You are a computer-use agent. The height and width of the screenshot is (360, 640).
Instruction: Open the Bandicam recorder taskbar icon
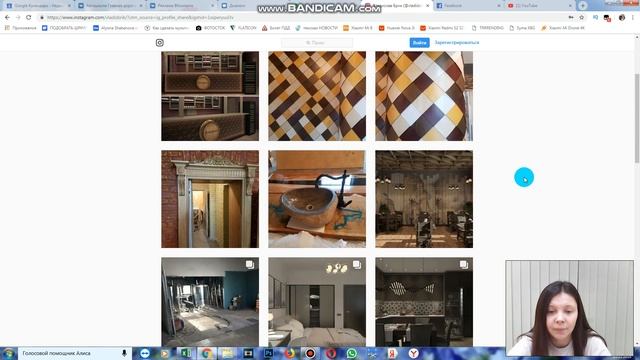310,353
